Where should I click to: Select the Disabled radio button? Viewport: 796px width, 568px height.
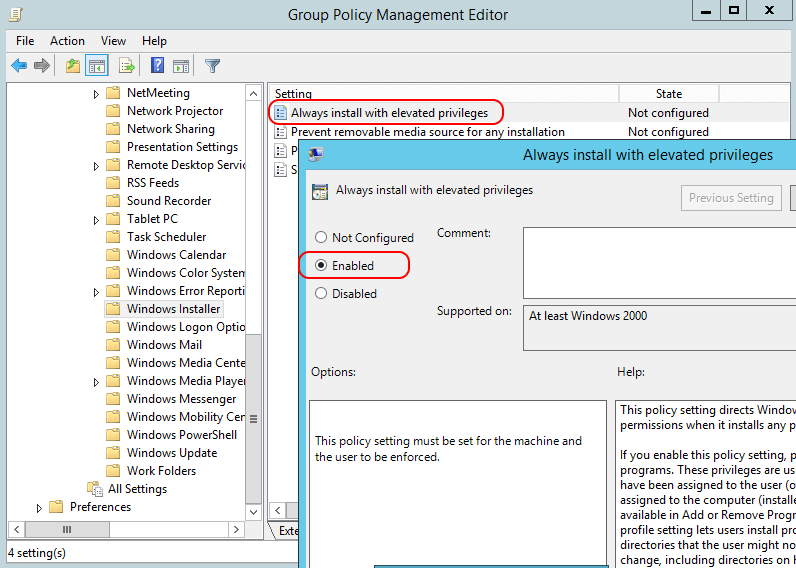(321, 294)
